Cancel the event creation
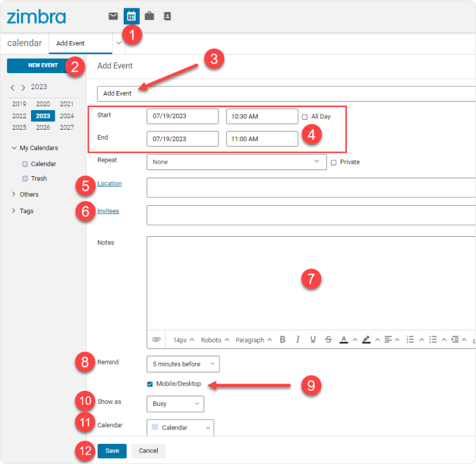476x464 pixels. pyautogui.click(x=148, y=451)
